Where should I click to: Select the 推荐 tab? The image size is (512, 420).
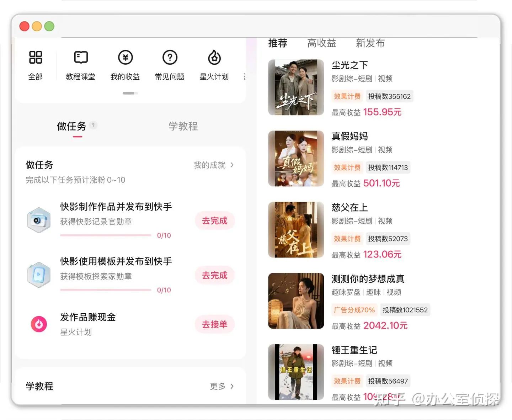[278, 43]
